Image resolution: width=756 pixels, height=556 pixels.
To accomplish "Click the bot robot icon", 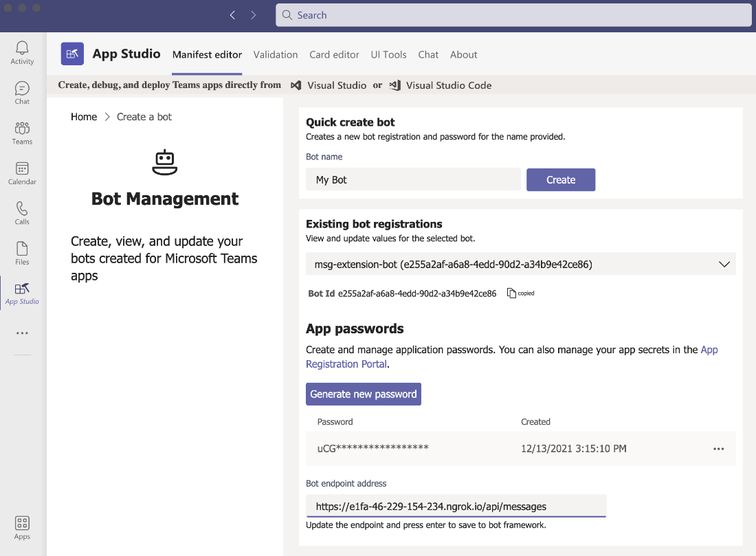I will pyautogui.click(x=165, y=162).
